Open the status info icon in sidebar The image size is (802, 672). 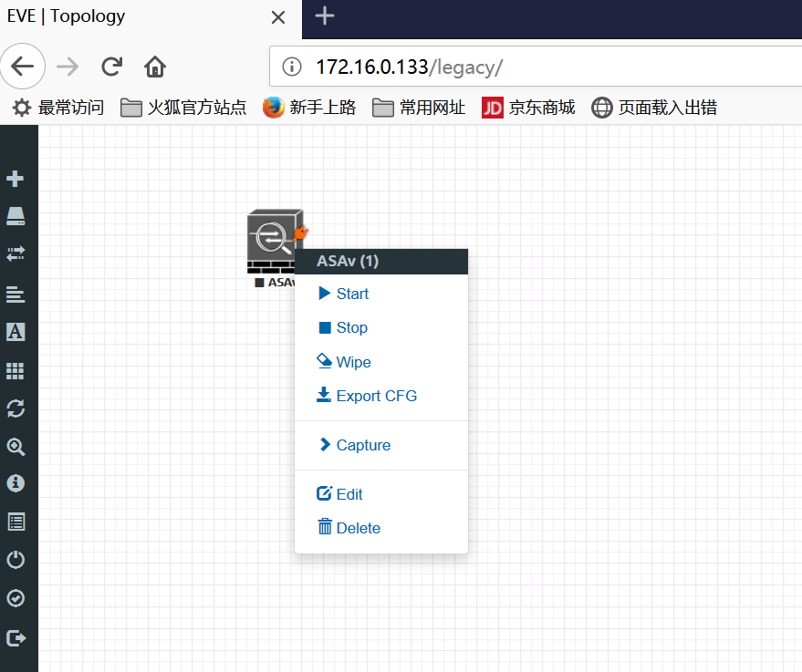(16, 483)
